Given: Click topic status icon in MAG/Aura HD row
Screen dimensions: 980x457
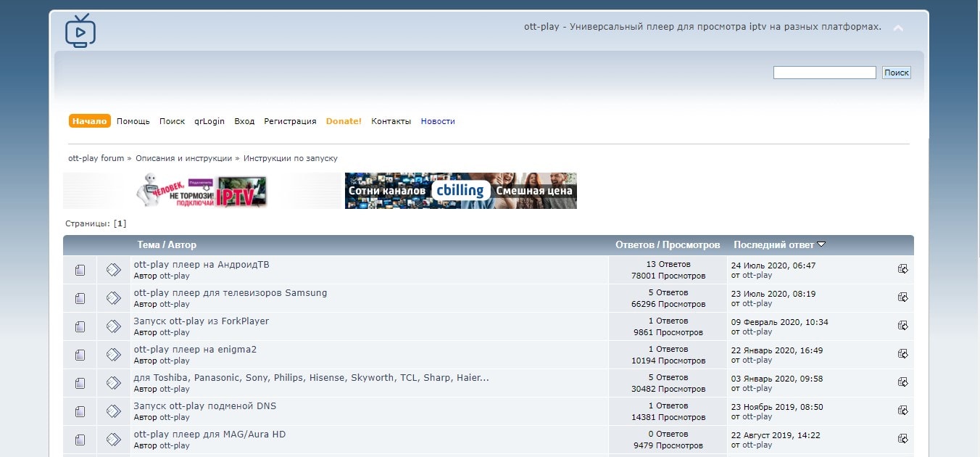Looking at the screenshot, I should [80, 440].
